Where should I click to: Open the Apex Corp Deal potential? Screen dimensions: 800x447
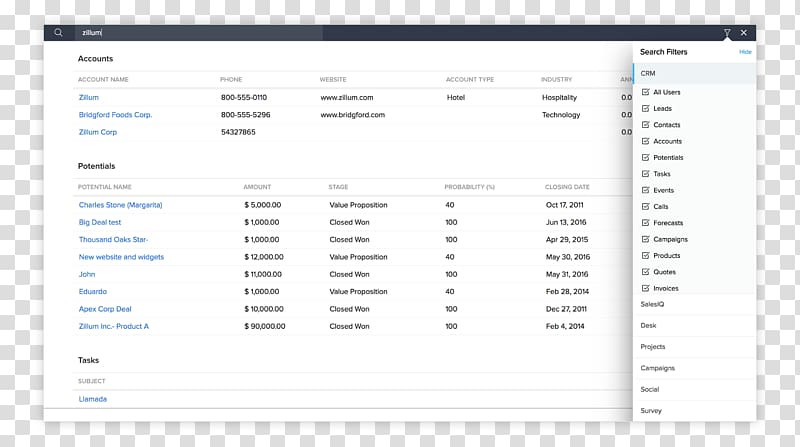(x=105, y=309)
